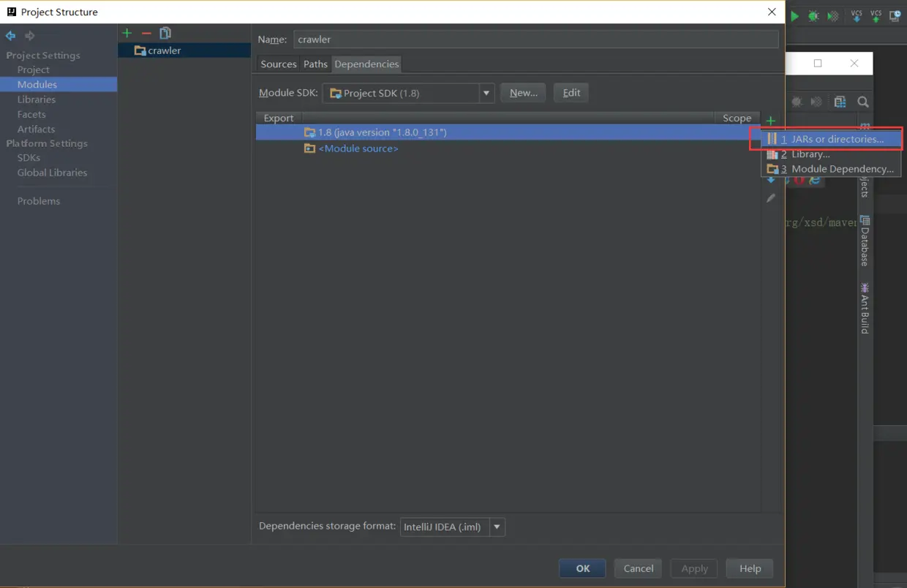Click the Internet Explorer browser icon in editor
This screenshot has width=907, height=588.
pyautogui.click(x=814, y=180)
